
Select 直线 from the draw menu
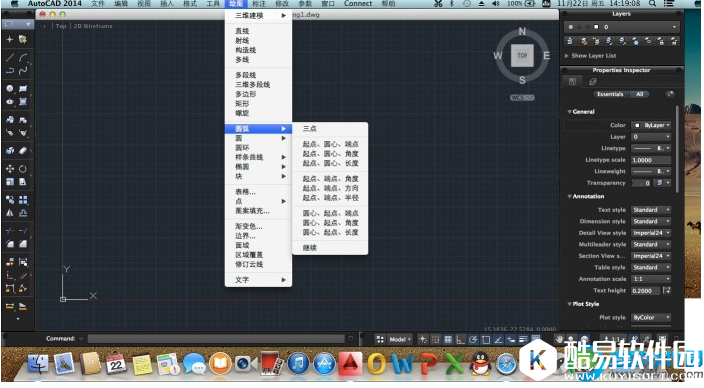(x=258, y=31)
